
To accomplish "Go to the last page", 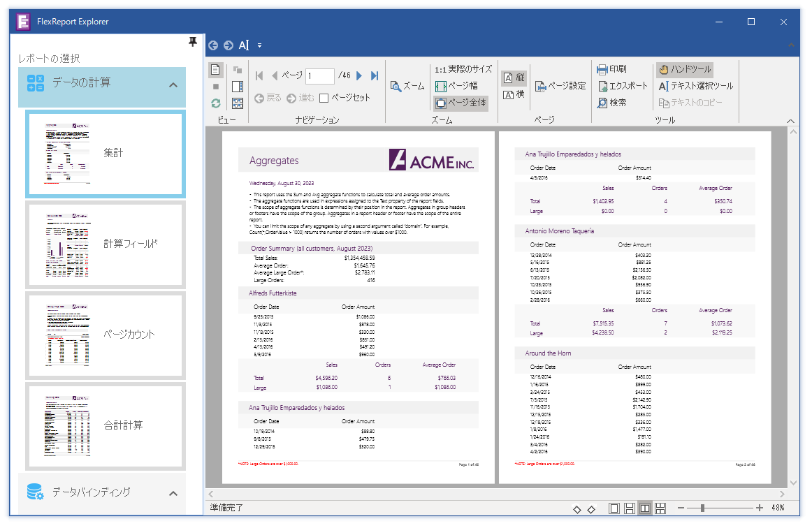I will (x=375, y=75).
